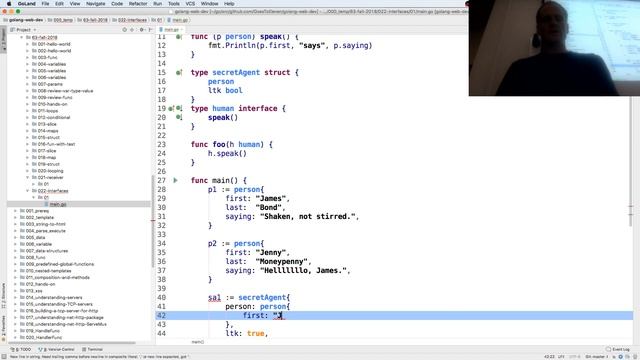Open the Window menu
The height and width of the screenshot is (360, 640).
tap(209, 4)
